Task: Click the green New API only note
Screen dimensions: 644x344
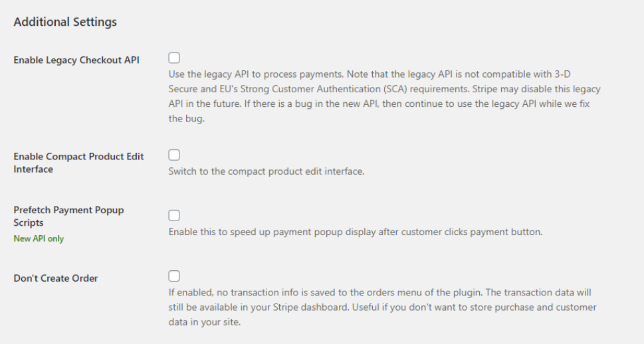Action: coord(39,238)
